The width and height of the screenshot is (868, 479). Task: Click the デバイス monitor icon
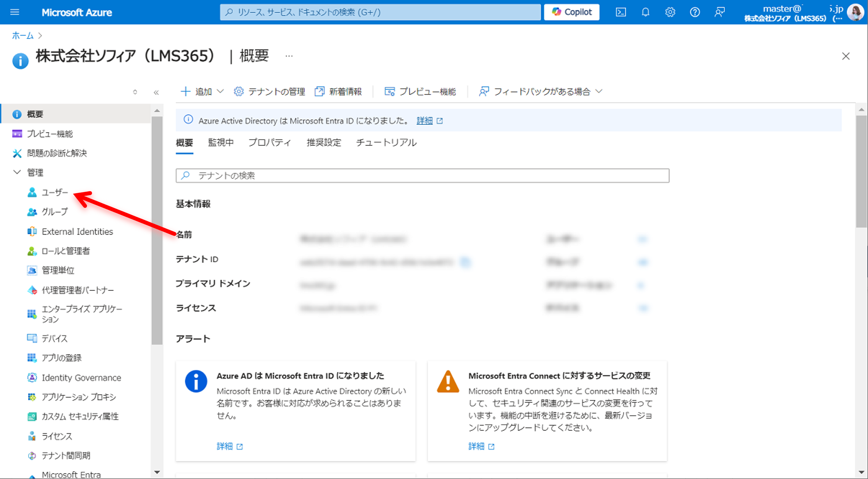[32, 338]
